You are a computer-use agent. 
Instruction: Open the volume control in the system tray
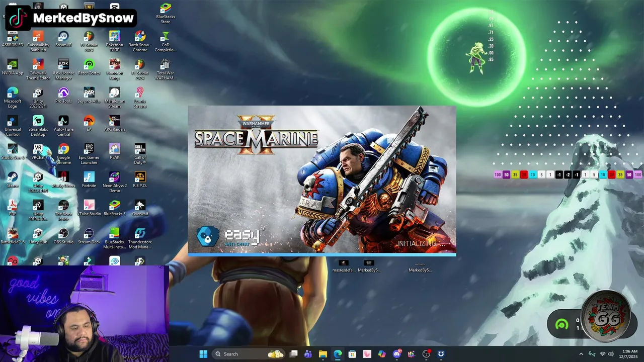(x=611, y=354)
